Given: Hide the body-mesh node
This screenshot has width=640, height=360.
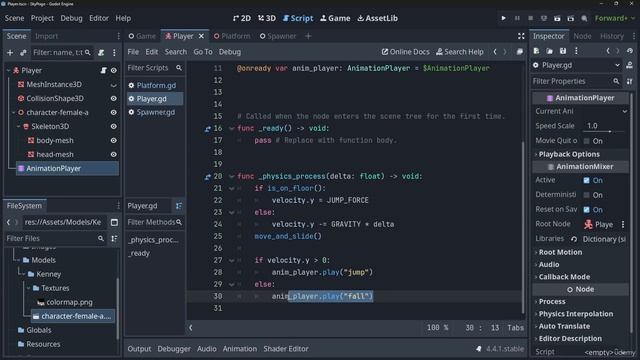Looking at the screenshot, I should click(114, 140).
